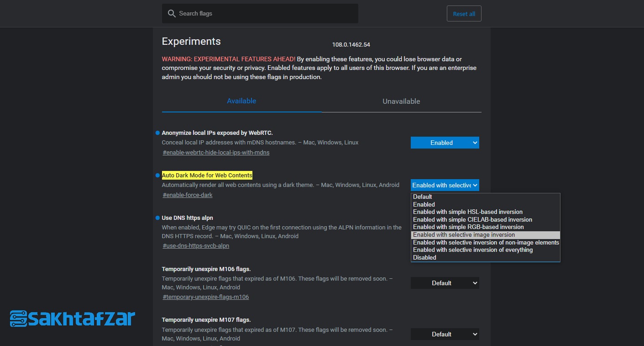
Task: Switch to the Available tab
Action: [241, 101]
